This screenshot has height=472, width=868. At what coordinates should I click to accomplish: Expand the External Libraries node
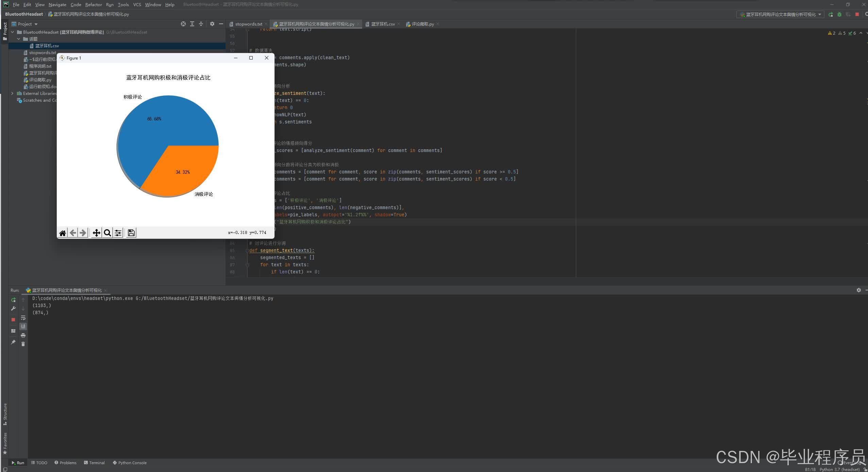point(13,94)
